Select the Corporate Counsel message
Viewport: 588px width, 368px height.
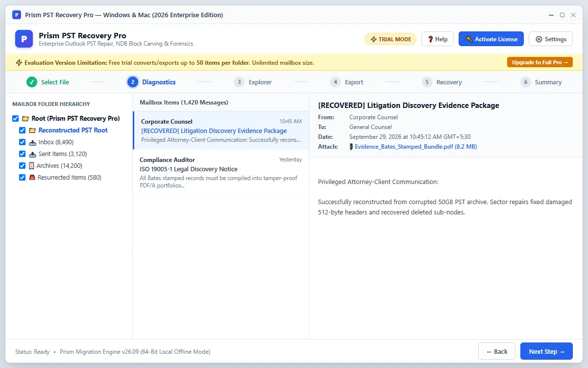(221, 131)
